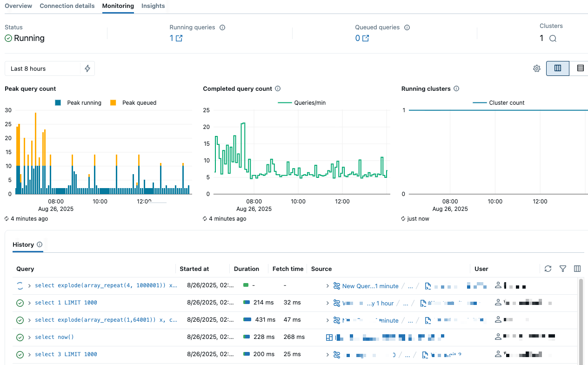Click duration bar for 214 ms query
Viewport: 588px width, 365px height.
247,303
